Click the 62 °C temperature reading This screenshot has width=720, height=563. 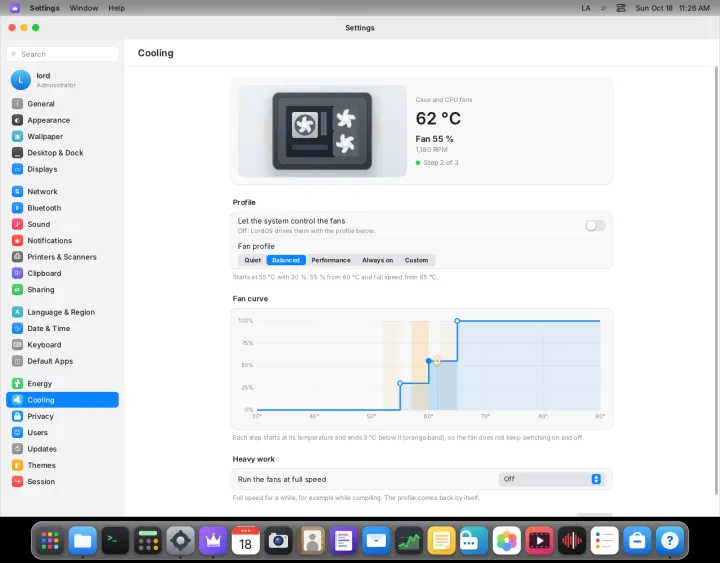(438, 118)
